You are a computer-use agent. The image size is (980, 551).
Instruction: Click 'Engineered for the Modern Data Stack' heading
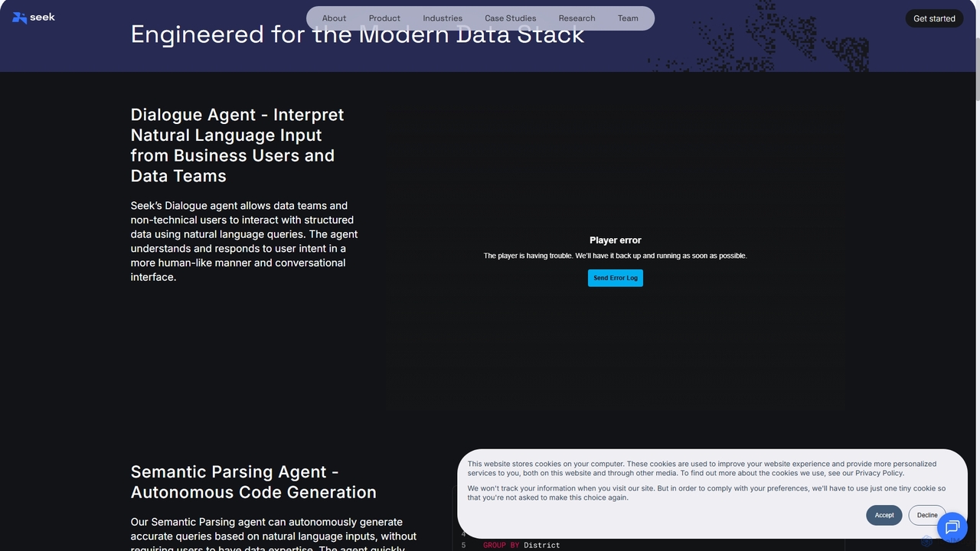click(358, 34)
